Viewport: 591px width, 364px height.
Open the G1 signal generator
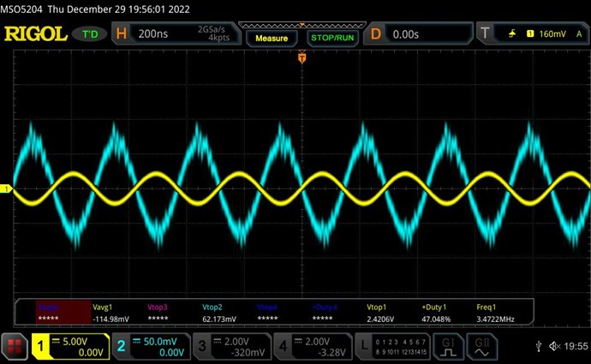point(448,346)
